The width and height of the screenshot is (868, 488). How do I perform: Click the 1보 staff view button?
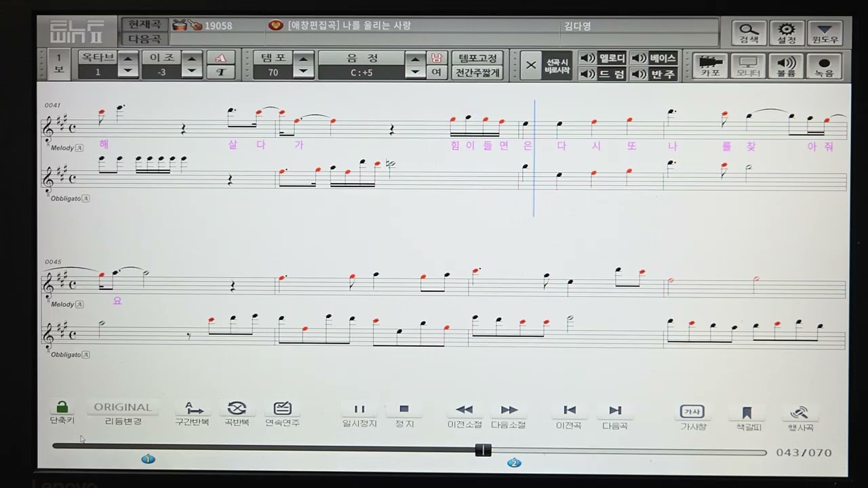(x=58, y=65)
